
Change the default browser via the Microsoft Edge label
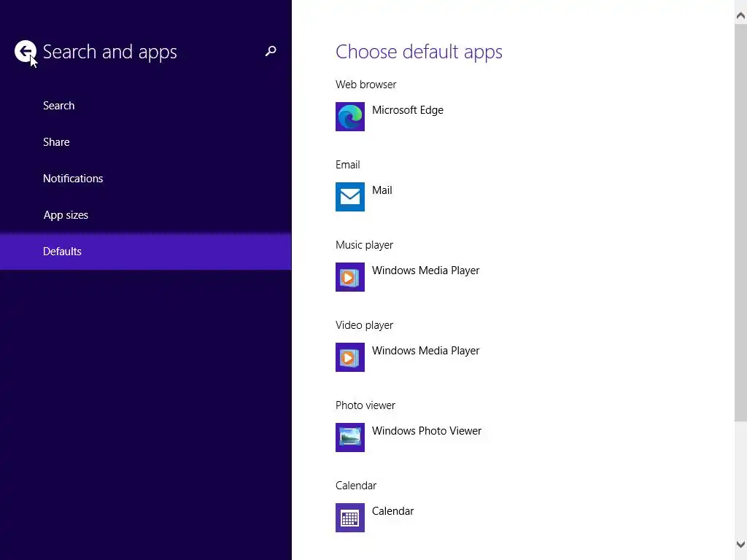(x=408, y=110)
